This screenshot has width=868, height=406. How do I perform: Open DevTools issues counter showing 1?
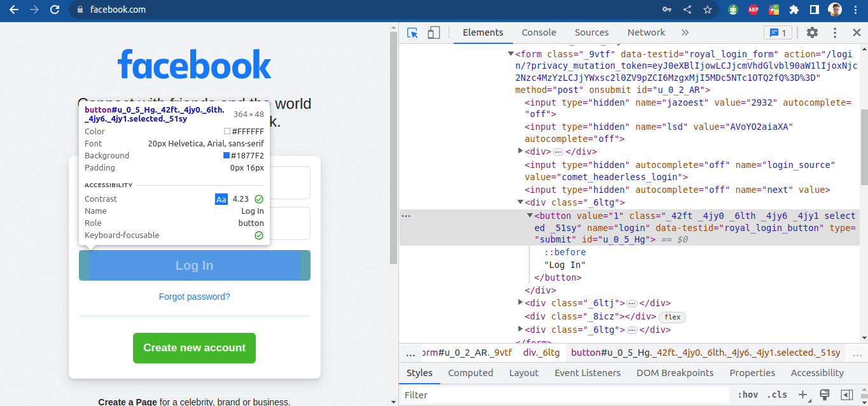(778, 32)
